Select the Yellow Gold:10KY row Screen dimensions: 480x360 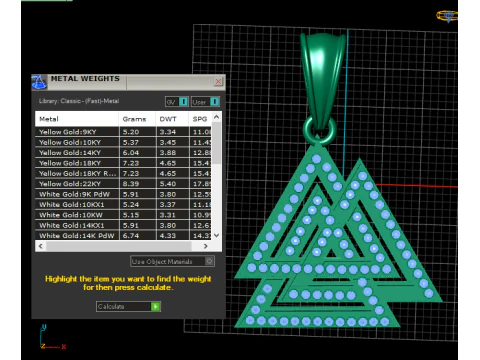click(x=123, y=142)
